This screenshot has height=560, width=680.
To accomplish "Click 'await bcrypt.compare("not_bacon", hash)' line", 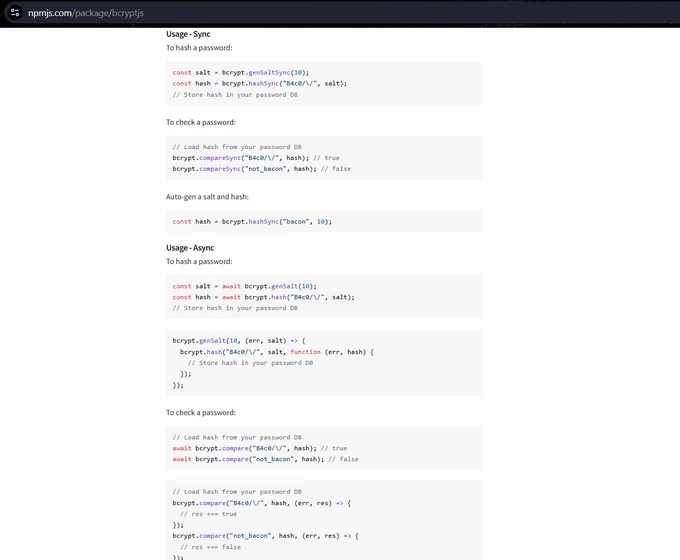I will (x=265, y=459).
